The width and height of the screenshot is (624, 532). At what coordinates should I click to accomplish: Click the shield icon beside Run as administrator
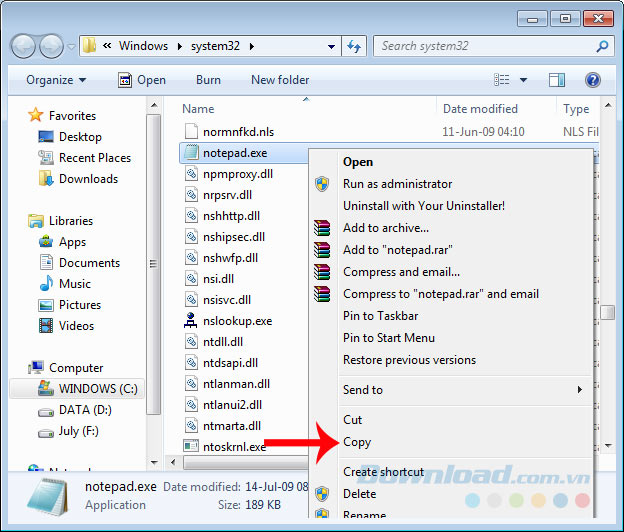(x=322, y=184)
